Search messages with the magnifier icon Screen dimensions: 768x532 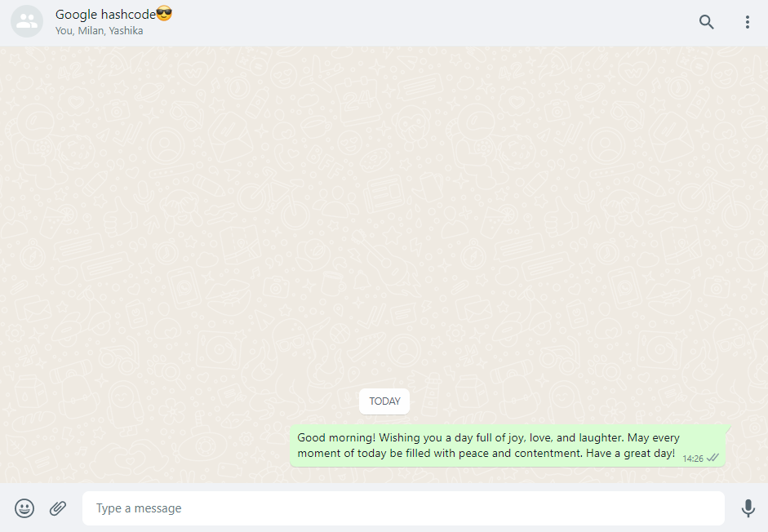706,22
